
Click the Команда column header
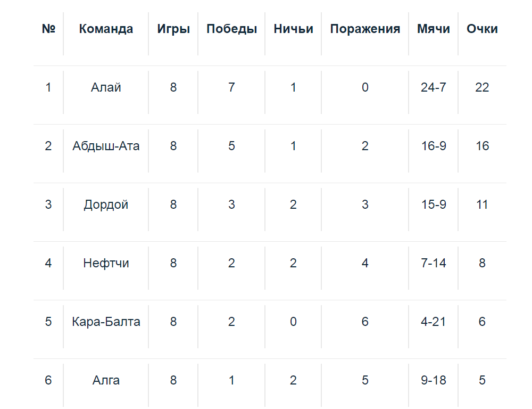[106, 29]
